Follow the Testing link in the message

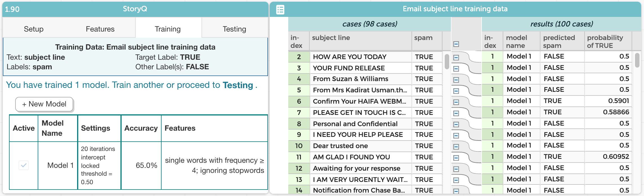tap(238, 85)
